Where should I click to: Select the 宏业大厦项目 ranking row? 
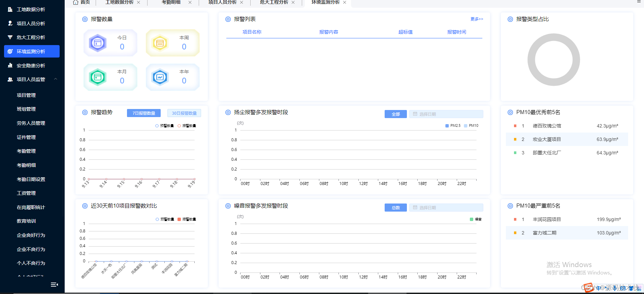click(x=567, y=139)
